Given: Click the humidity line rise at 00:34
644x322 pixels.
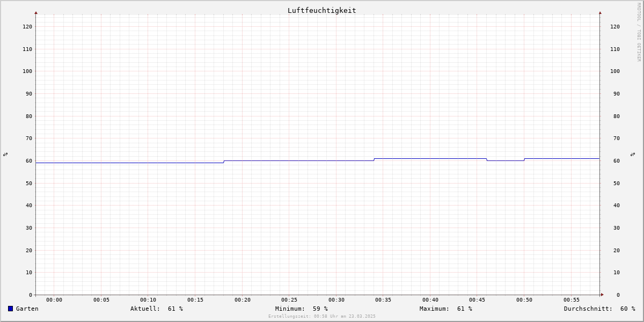Looking at the screenshot, I should [374, 159].
